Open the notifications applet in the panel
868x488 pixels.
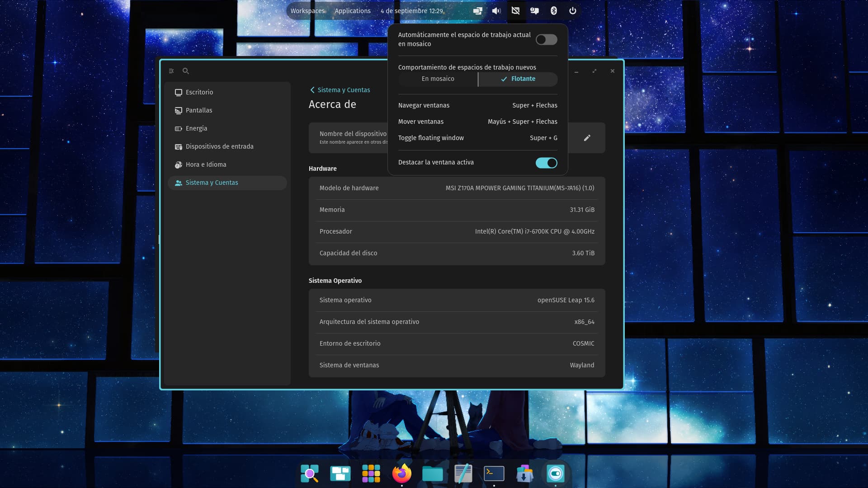pyautogui.click(x=534, y=11)
